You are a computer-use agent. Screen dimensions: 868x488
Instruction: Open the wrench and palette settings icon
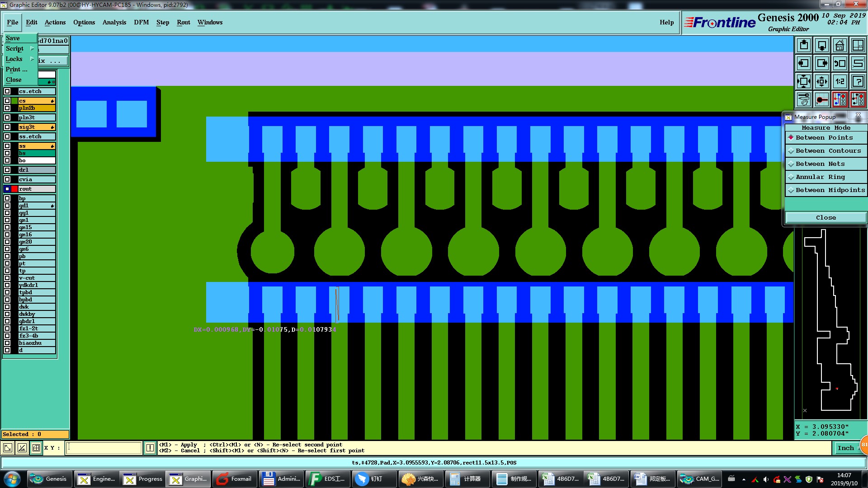[x=804, y=99]
